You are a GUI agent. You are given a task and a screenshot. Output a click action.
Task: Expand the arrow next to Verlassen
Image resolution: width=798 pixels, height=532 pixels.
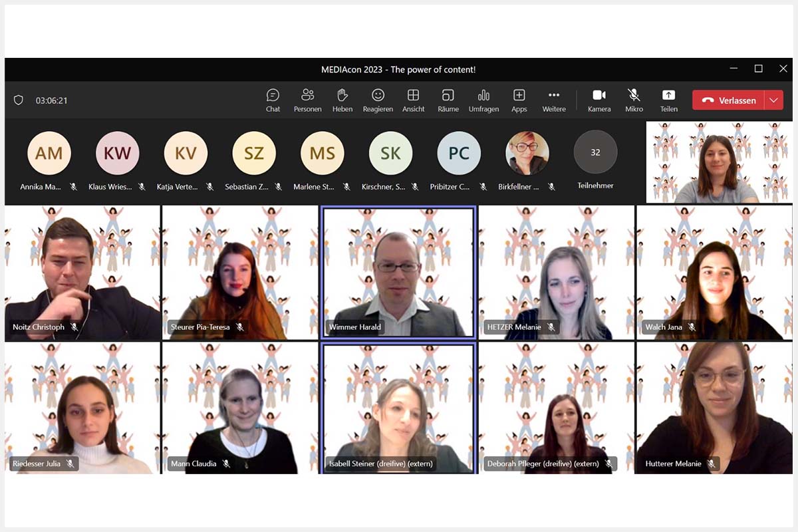click(773, 100)
